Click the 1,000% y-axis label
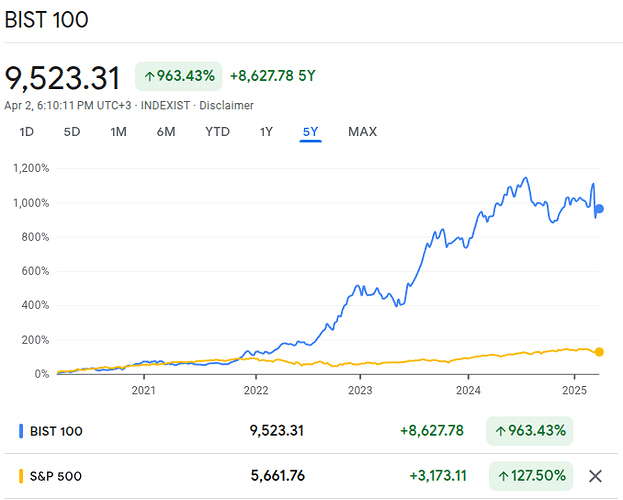623x500 pixels. click(x=31, y=203)
